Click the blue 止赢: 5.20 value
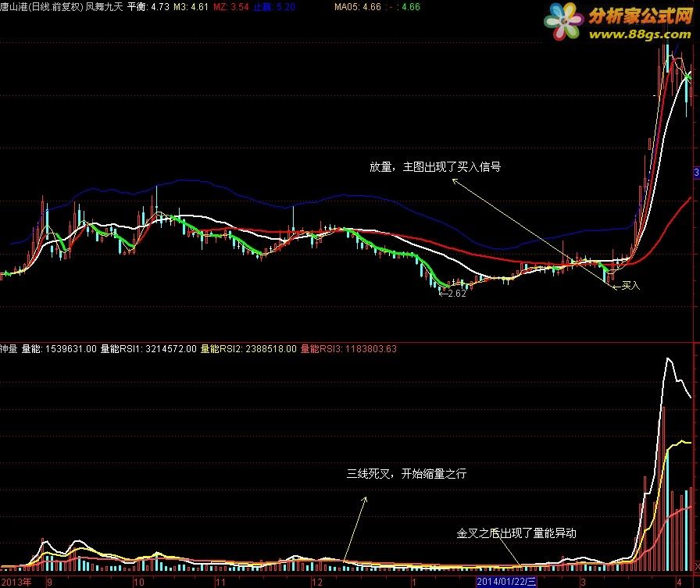Image resolution: width=700 pixels, height=588 pixels. (x=274, y=7)
